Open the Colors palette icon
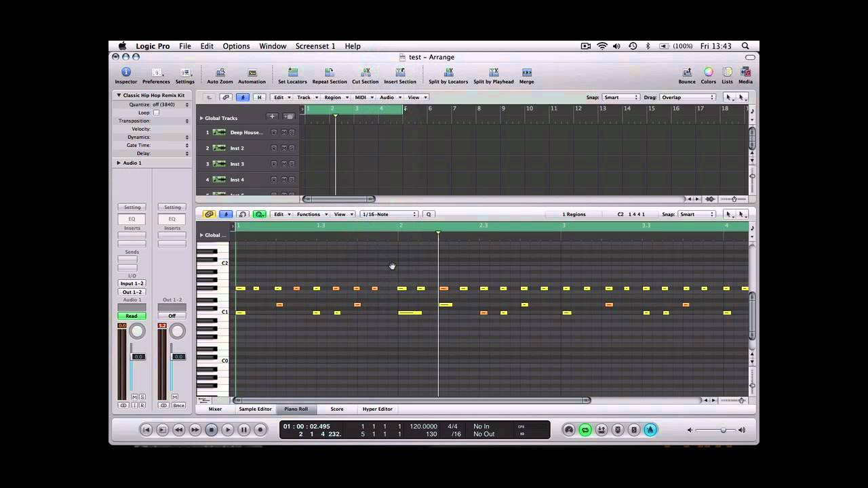 coord(708,73)
